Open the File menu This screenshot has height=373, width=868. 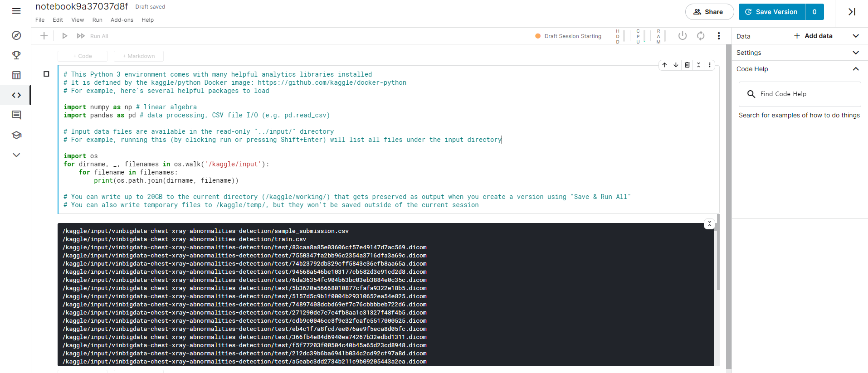click(40, 20)
